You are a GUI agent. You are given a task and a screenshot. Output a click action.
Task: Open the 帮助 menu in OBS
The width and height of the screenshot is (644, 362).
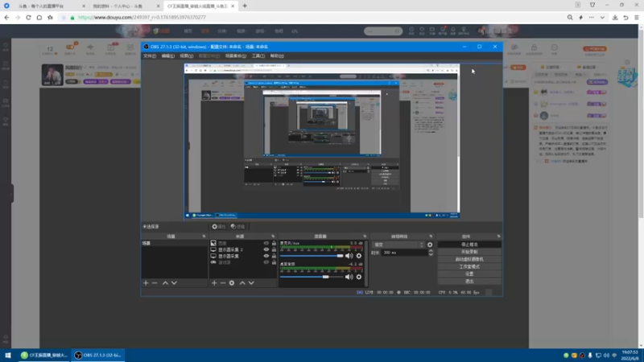tap(277, 56)
